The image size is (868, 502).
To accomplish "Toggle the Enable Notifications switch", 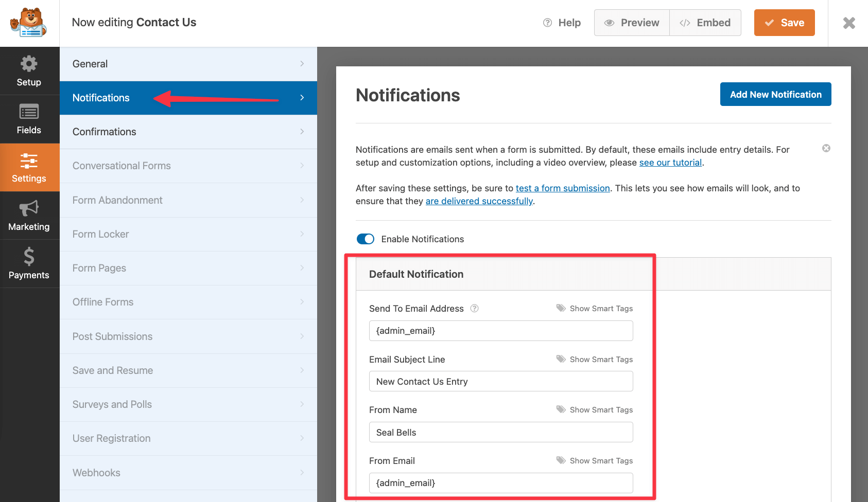I will click(366, 239).
